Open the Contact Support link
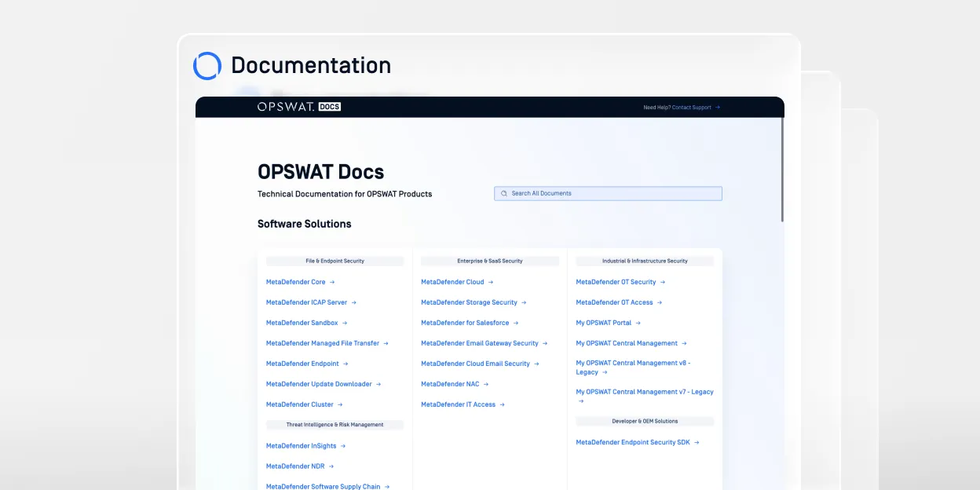980x490 pixels. point(691,108)
